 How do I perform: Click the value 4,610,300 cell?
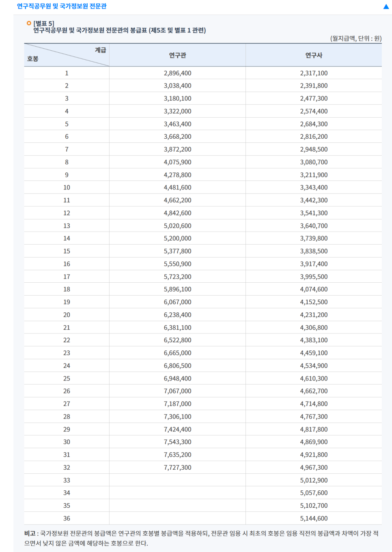coord(314,378)
